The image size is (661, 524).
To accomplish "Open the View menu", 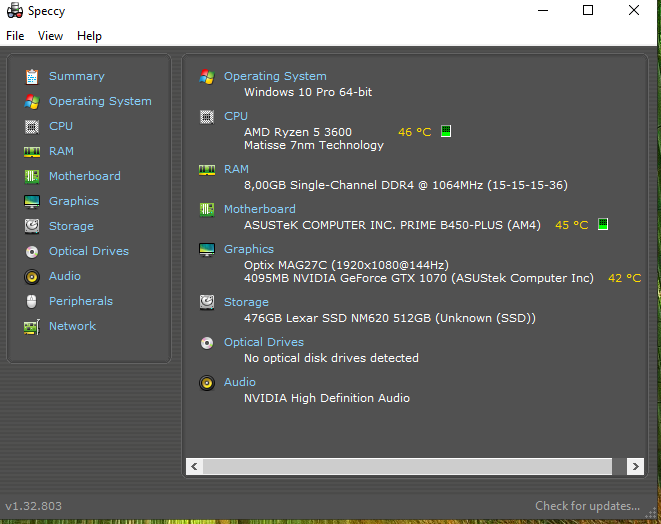I will point(51,36).
